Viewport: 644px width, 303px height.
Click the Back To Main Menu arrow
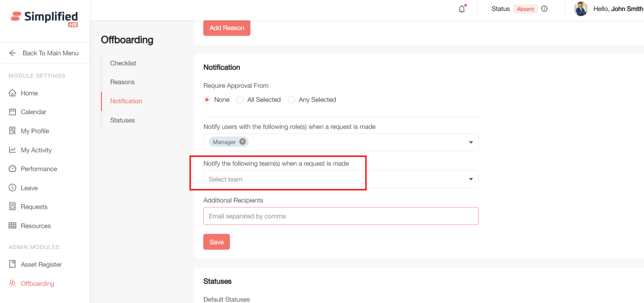tap(13, 53)
